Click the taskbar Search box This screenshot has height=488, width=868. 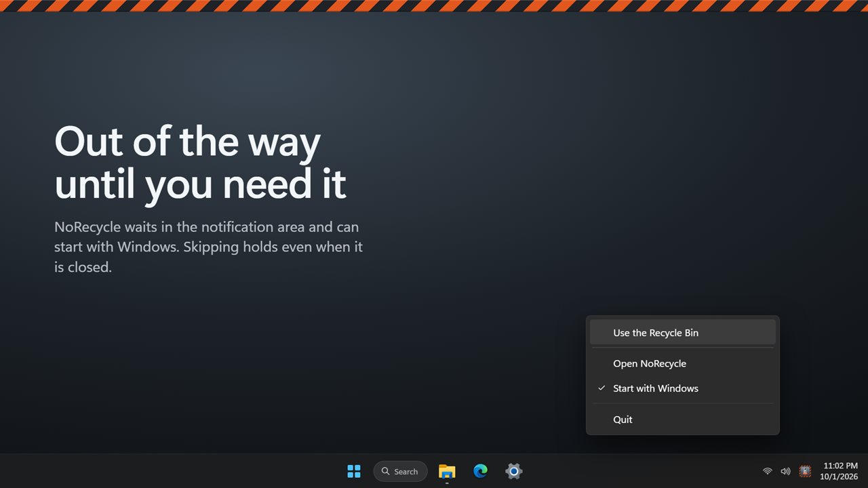(400, 471)
